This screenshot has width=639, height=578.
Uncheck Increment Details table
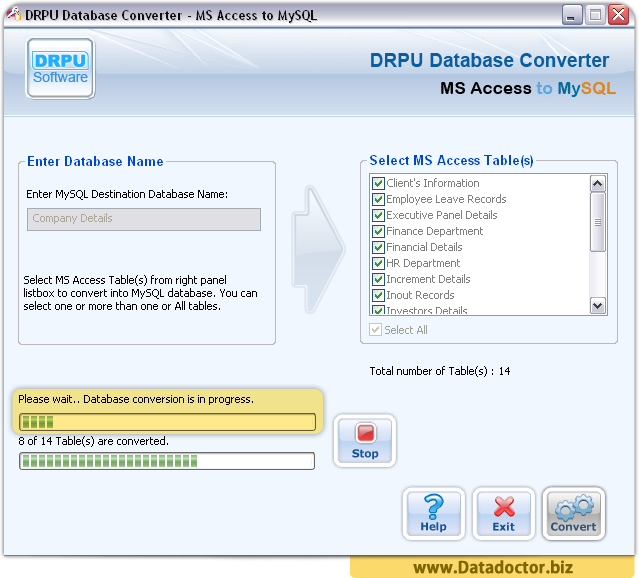(x=378, y=279)
